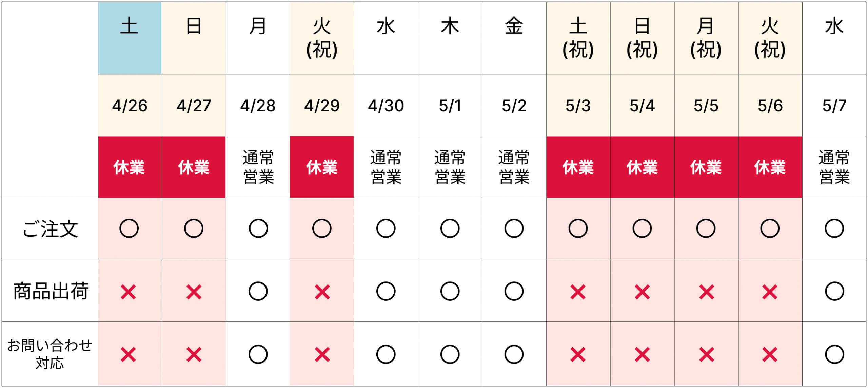Click the circle for 商品出荷 on 5/1
The image size is (868, 388).
[x=450, y=291]
